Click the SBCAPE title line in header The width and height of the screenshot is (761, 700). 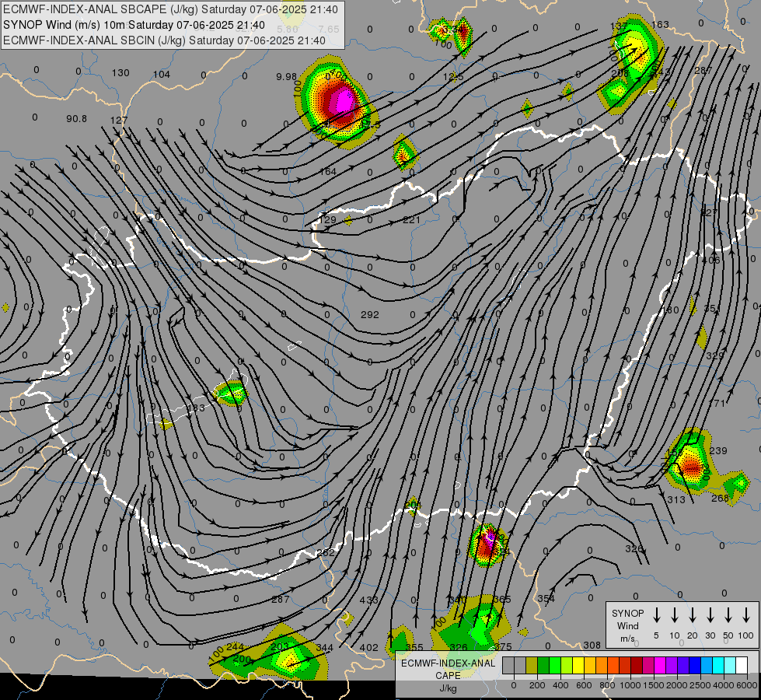click(172, 9)
